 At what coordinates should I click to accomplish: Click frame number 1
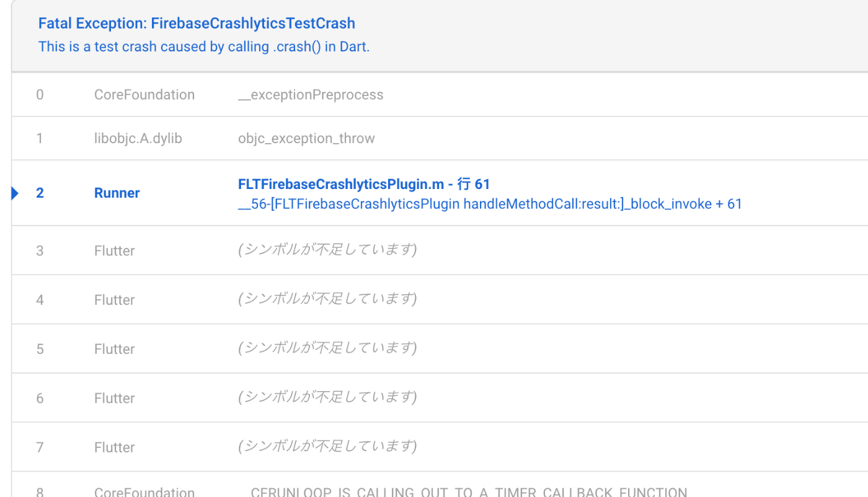coord(40,138)
